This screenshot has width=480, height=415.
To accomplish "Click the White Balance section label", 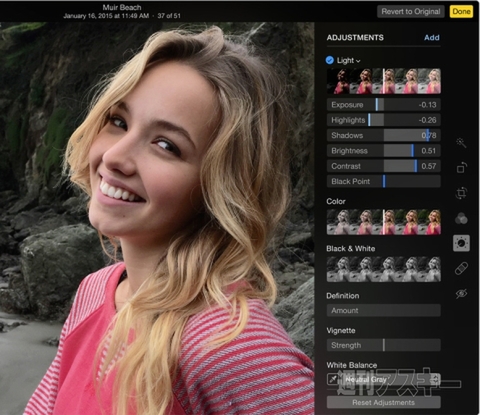I will (352, 365).
